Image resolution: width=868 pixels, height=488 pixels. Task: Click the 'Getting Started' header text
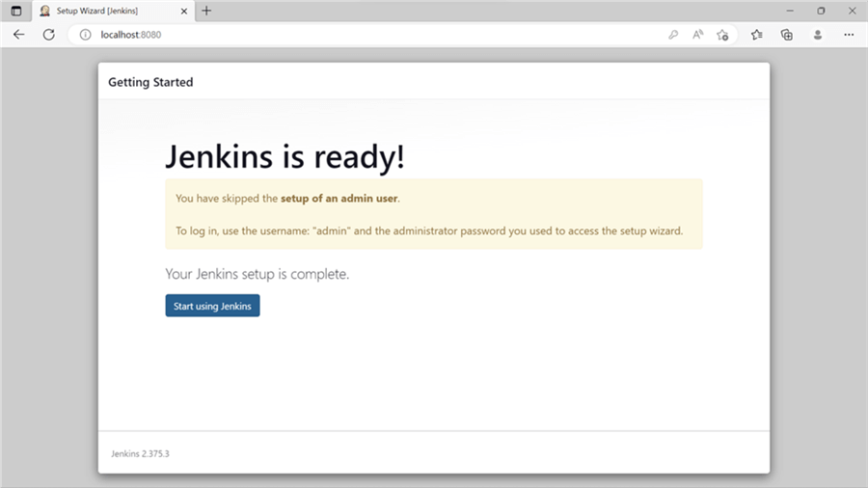[150, 82]
